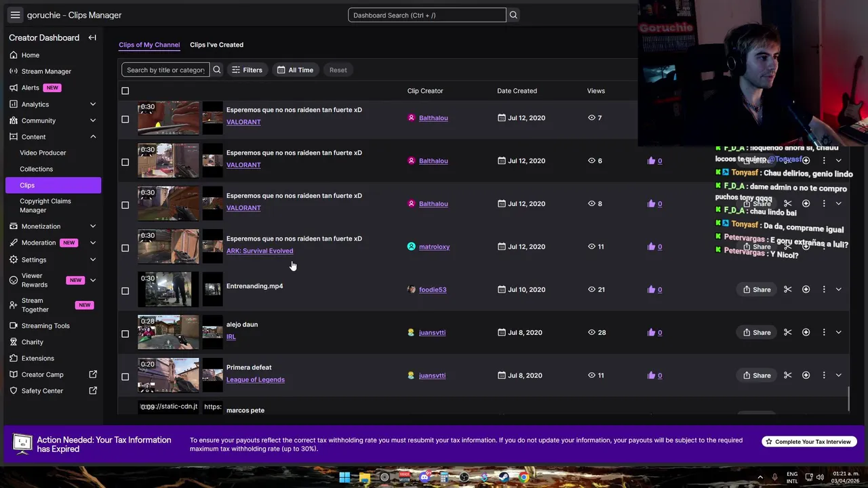Viewport: 868px width, 488px height.
Task: Open File Explorer from the taskbar
Action: 365,477
